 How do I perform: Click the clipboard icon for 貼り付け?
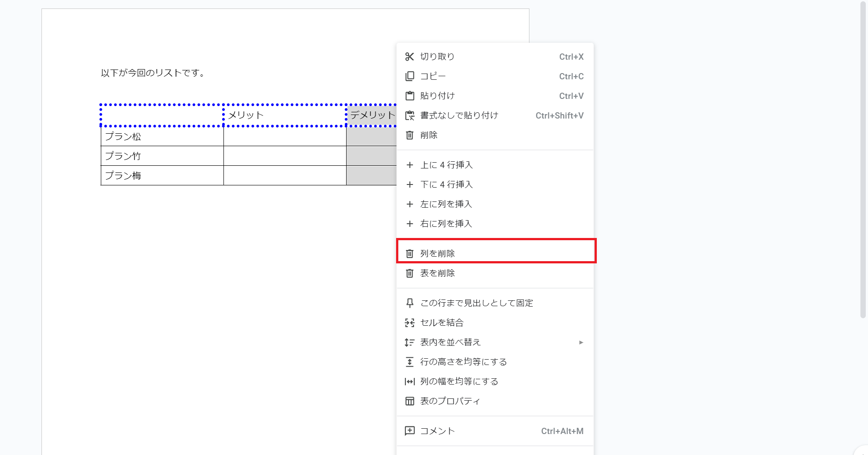pyautogui.click(x=409, y=96)
